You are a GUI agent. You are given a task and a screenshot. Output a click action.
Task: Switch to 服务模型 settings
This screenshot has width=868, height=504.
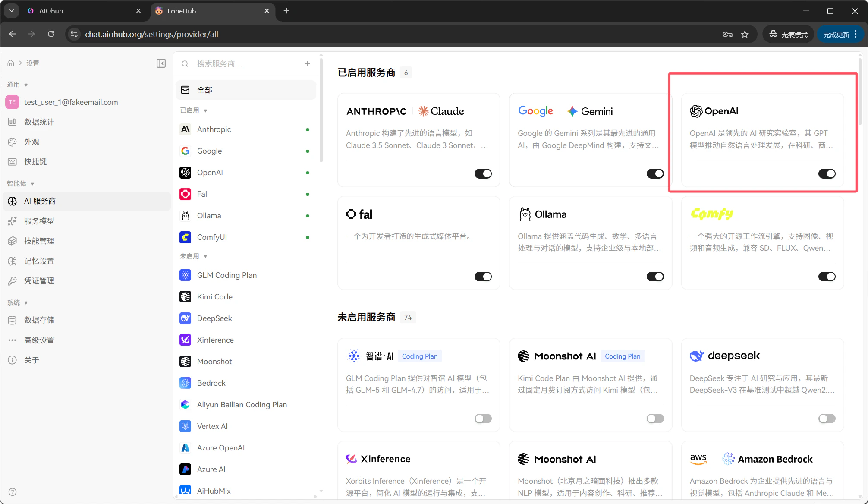[86, 221]
